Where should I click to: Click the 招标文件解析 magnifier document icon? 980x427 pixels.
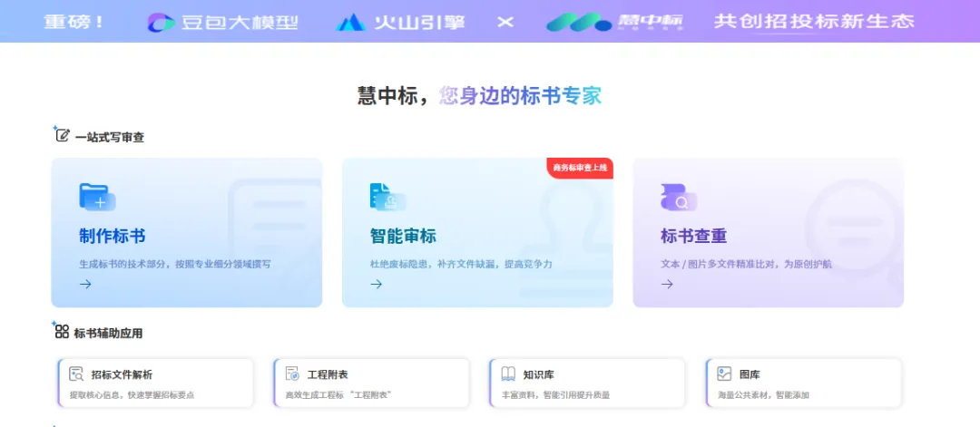(76, 374)
